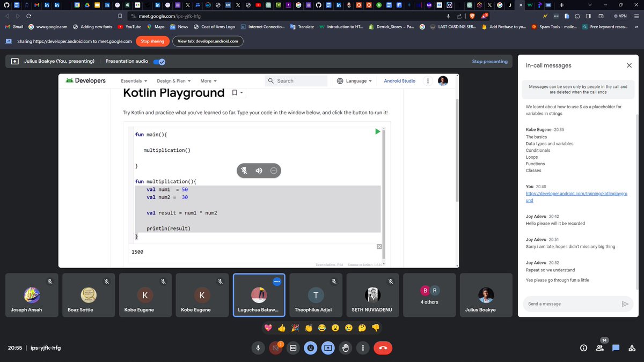Show the people list
The image size is (644, 362).
pyautogui.click(x=599, y=348)
